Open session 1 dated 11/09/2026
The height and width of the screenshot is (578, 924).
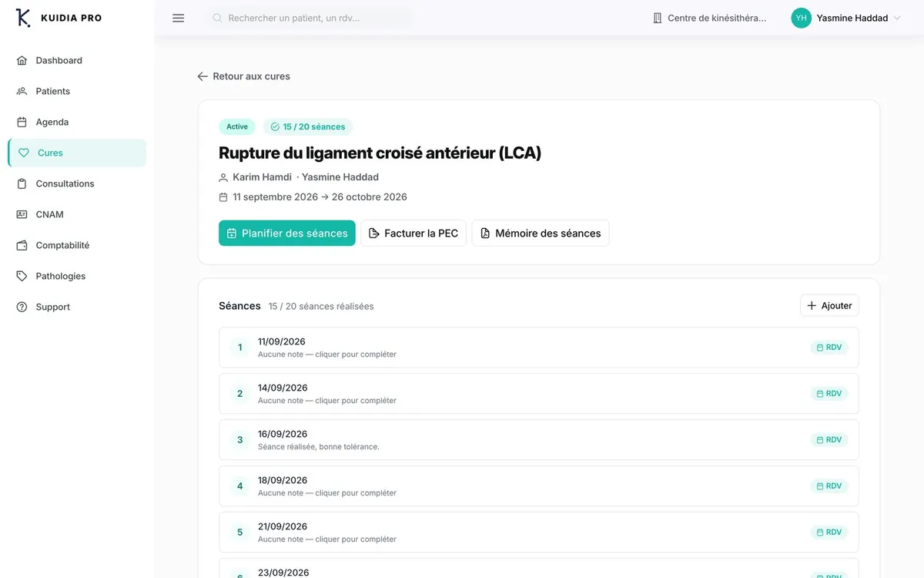(539, 348)
